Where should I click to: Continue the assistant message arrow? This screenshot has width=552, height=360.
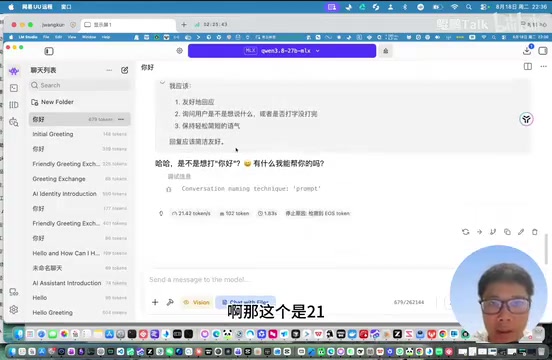[x=479, y=232]
